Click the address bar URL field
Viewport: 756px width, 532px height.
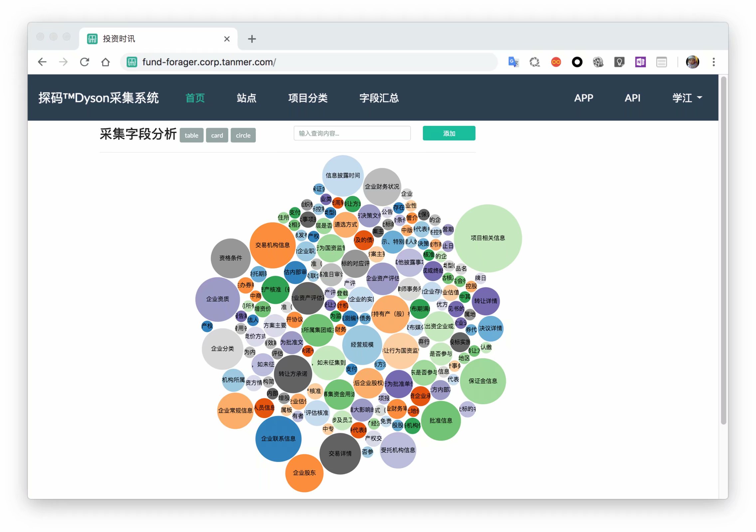tap(309, 62)
